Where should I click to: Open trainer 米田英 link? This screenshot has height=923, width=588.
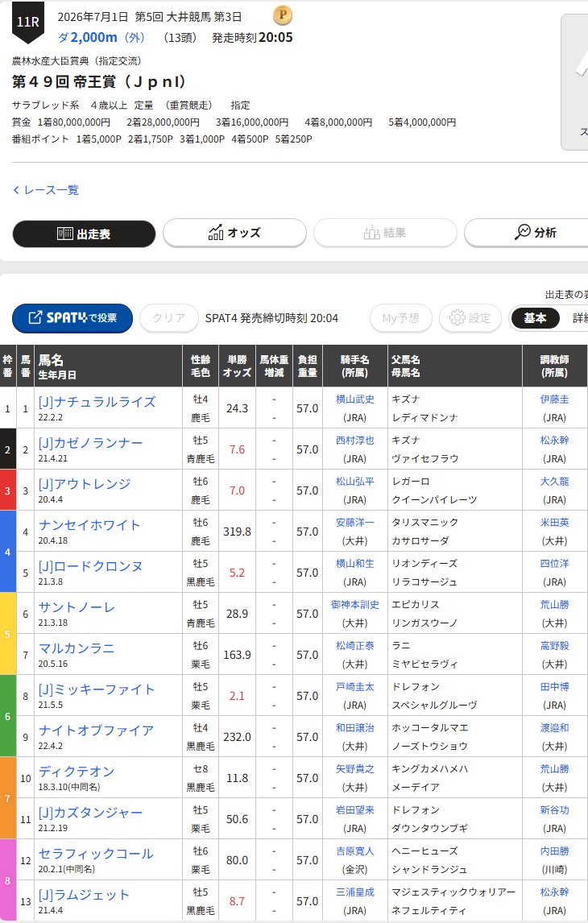pos(554,523)
